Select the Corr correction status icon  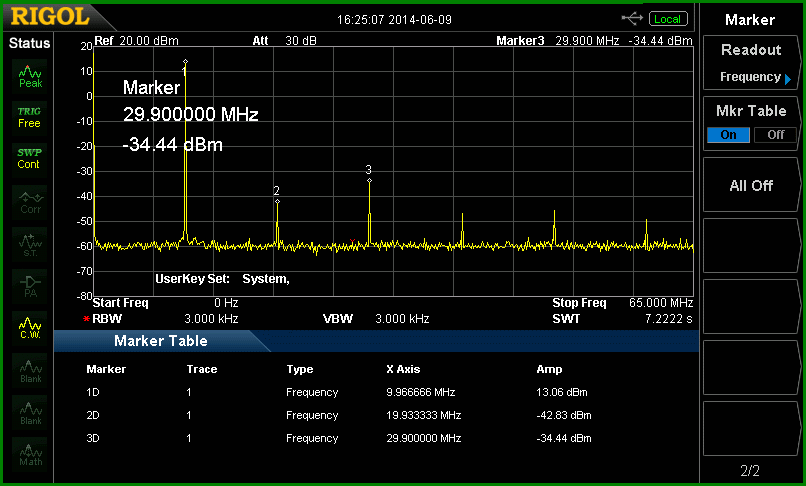click(x=30, y=203)
